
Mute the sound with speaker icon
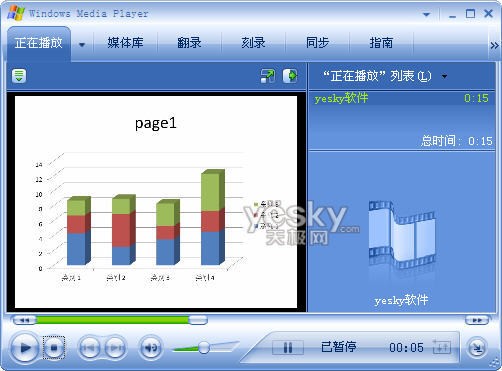[151, 348]
